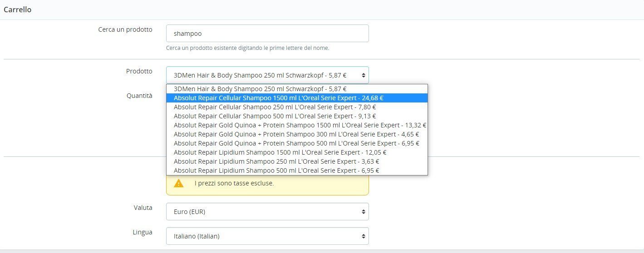
Task: Open the Prodotto dropdown selector
Action: pyautogui.click(x=267, y=75)
